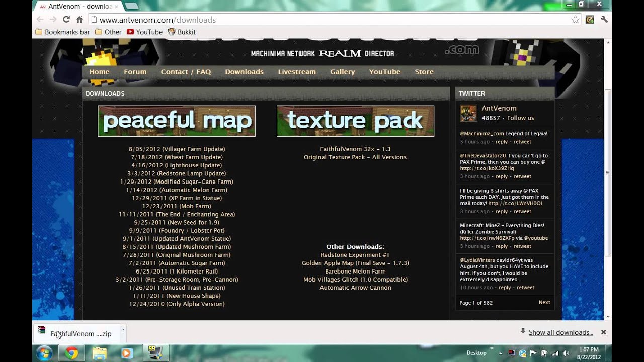Click Follow us in Twitter panel
The image size is (644, 362).
[x=521, y=118]
